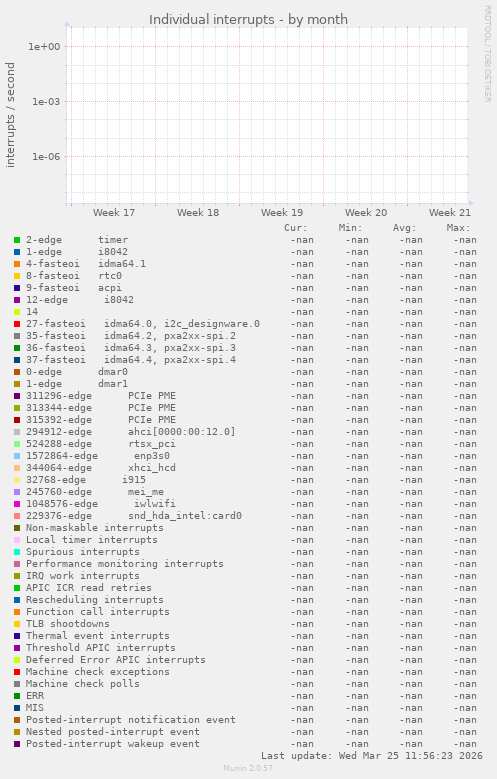Screen dimensions: 497x779
Task: Click 'Rescheduling interrupts' legend label
Action: click(95, 600)
